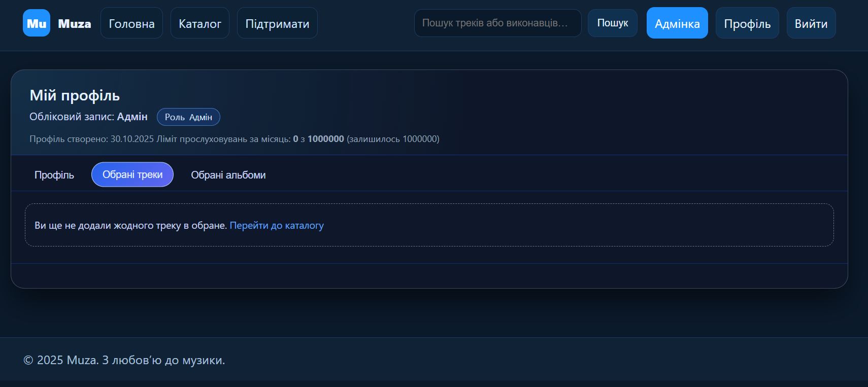The image size is (868, 387).
Task: Click the Muza brand name
Action: [x=75, y=23]
